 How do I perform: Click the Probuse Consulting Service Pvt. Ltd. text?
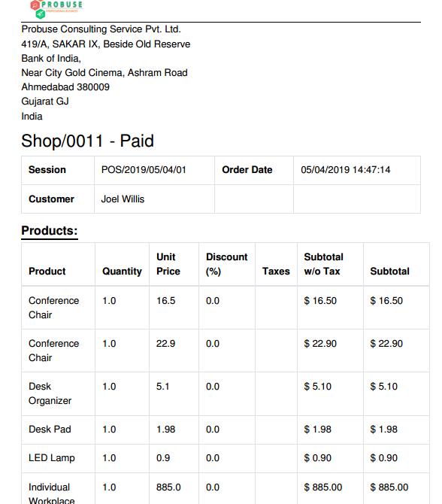point(101,29)
